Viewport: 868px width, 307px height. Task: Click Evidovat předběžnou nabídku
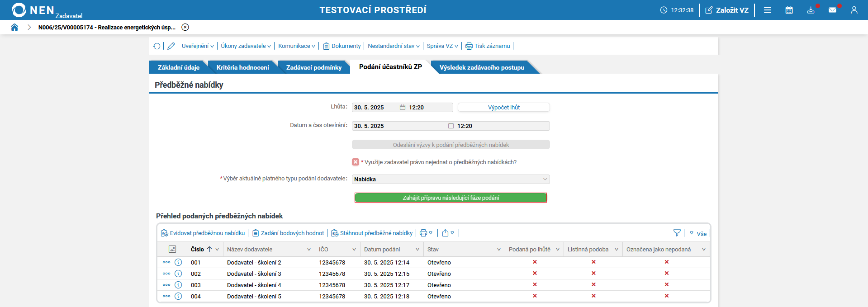coord(203,233)
